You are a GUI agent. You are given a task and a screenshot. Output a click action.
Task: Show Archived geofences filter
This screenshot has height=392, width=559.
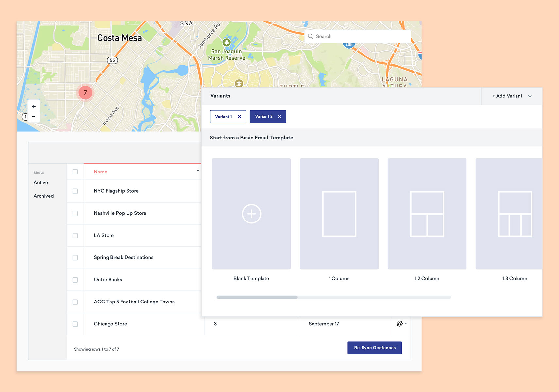(x=43, y=196)
